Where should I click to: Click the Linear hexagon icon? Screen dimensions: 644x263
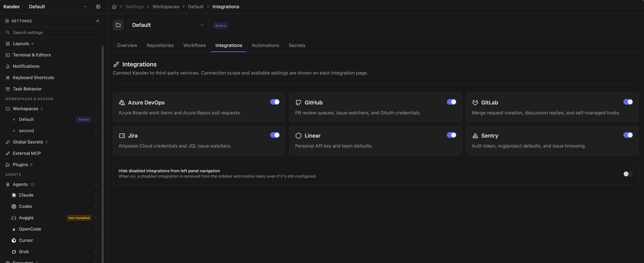point(298,136)
